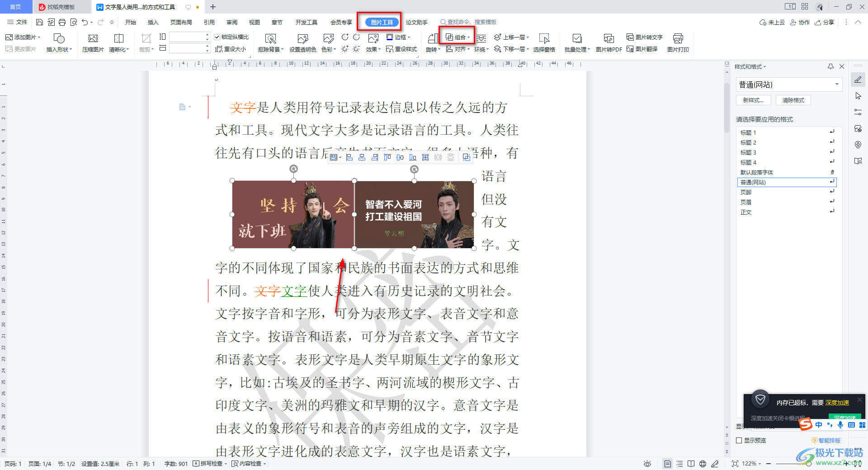This screenshot has width=868, height=470.
Task: Open the Add Picture (添加图片) dropdown
Action: [23, 37]
